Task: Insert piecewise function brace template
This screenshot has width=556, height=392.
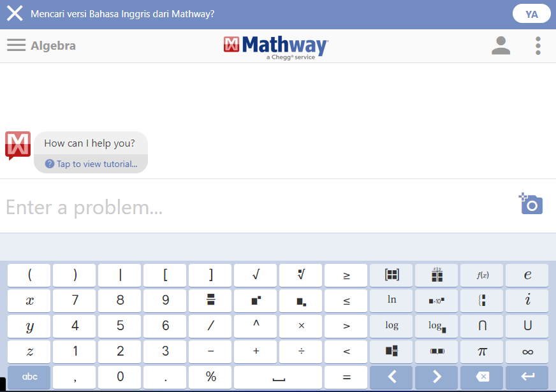Action: [482, 301]
